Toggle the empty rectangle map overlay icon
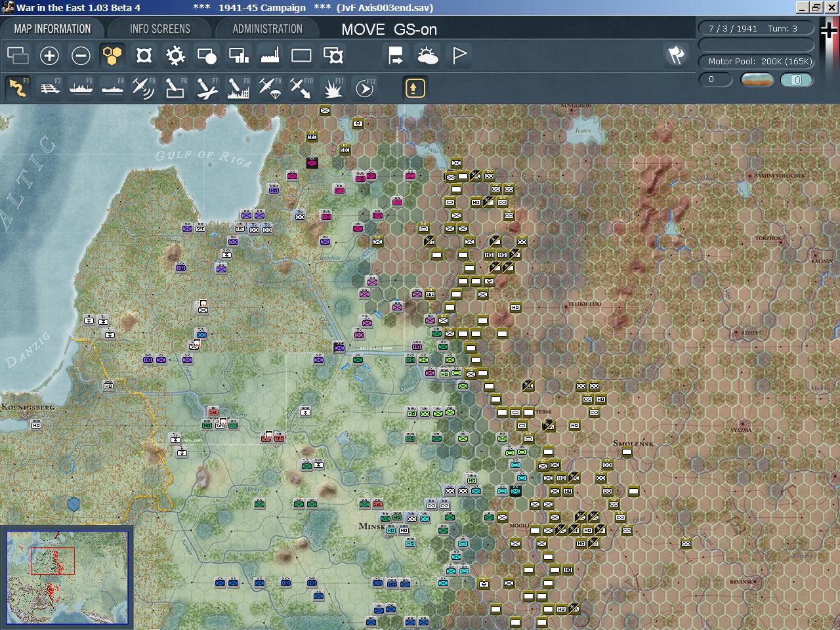 click(x=301, y=55)
